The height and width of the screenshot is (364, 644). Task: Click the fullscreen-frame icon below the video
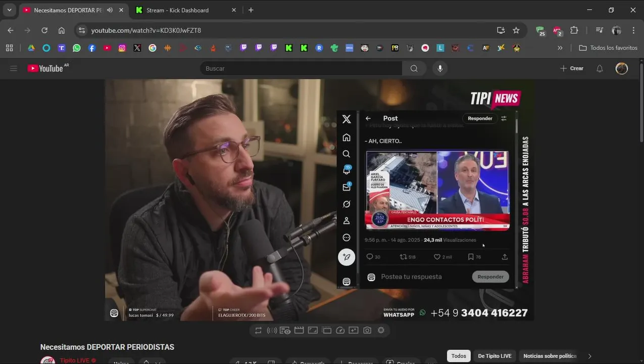pyautogui.click(x=313, y=330)
